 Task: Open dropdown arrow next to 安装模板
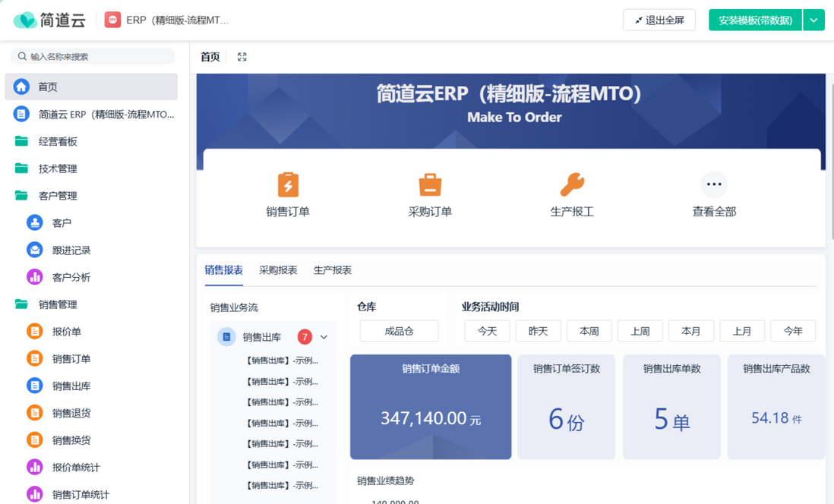(x=813, y=20)
